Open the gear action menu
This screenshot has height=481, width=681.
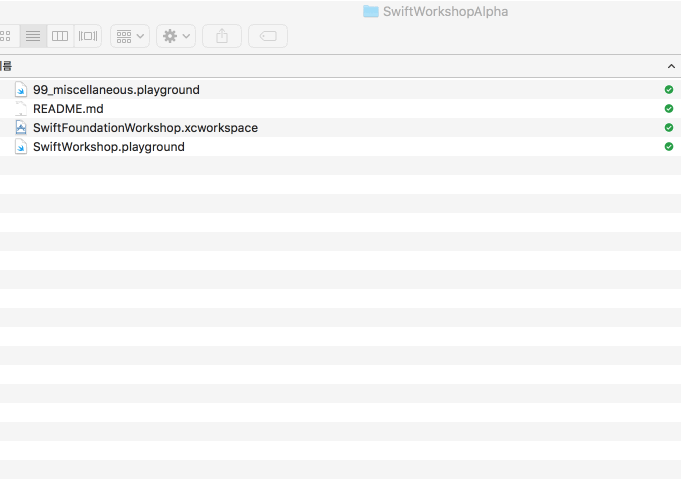176,36
